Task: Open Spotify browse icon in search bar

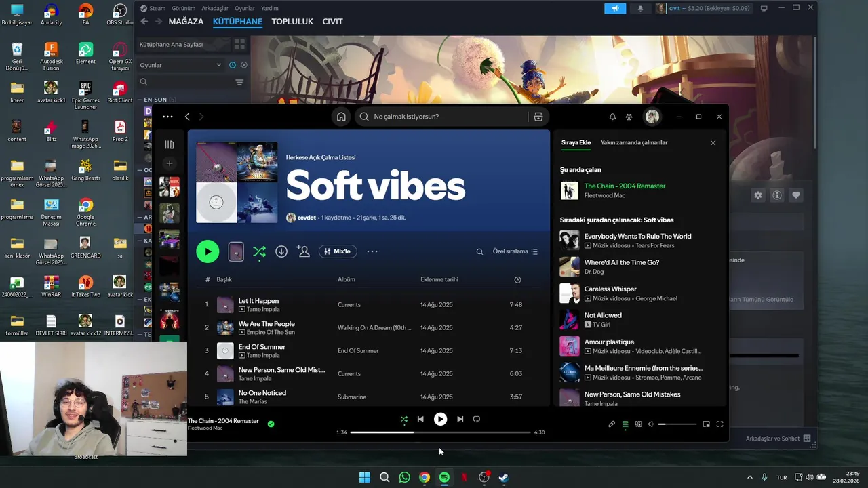Action: point(538,117)
